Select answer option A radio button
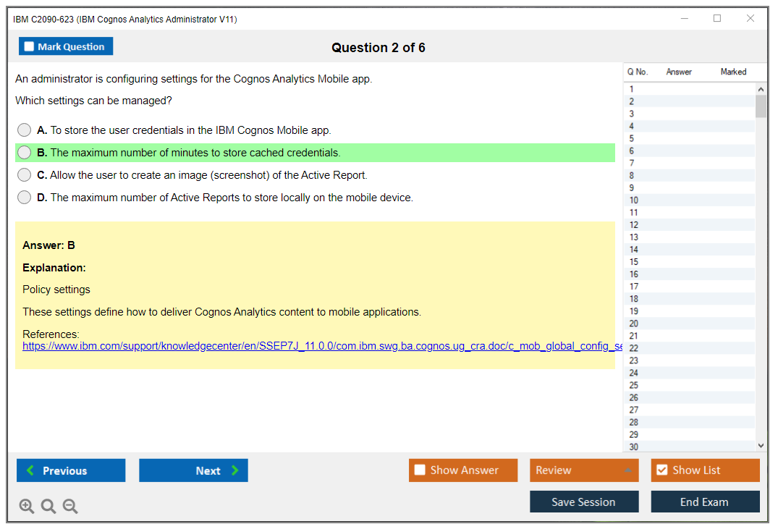 click(25, 130)
